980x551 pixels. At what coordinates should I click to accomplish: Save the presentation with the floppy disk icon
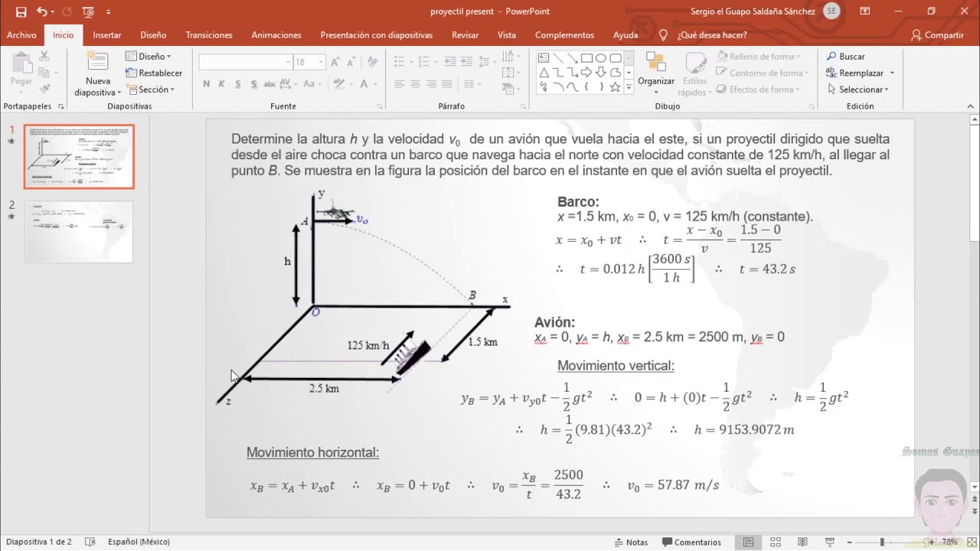point(21,11)
